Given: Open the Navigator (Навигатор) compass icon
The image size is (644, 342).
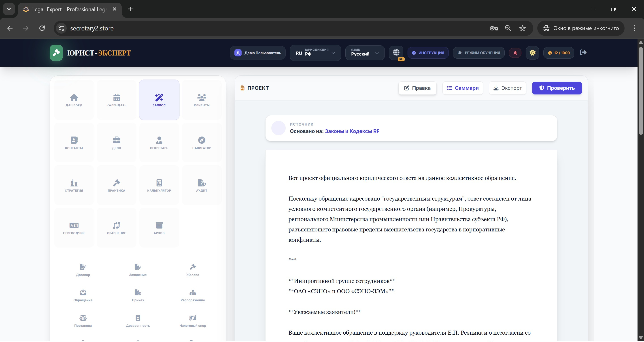Looking at the screenshot, I should tap(202, 143).
